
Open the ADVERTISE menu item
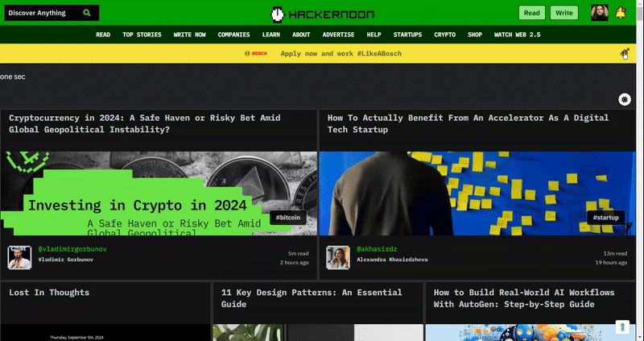pyautogui.click(x=338, y=35)
